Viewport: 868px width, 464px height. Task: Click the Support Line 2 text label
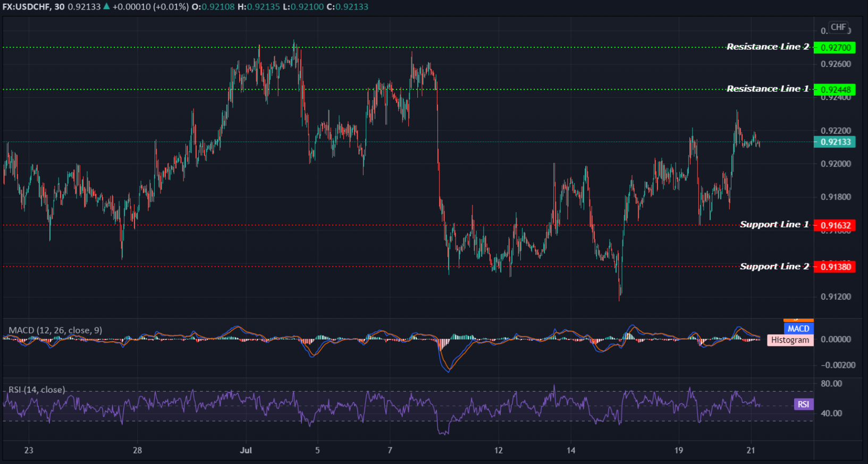[774, 267]
